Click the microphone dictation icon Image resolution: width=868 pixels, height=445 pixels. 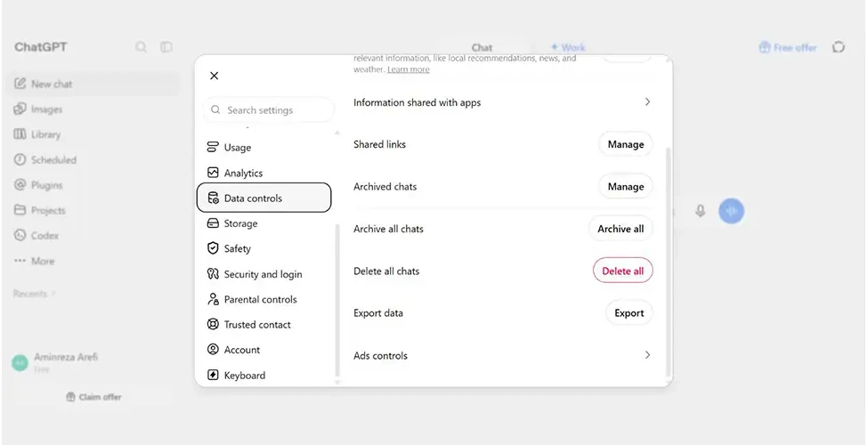(701, 211)
